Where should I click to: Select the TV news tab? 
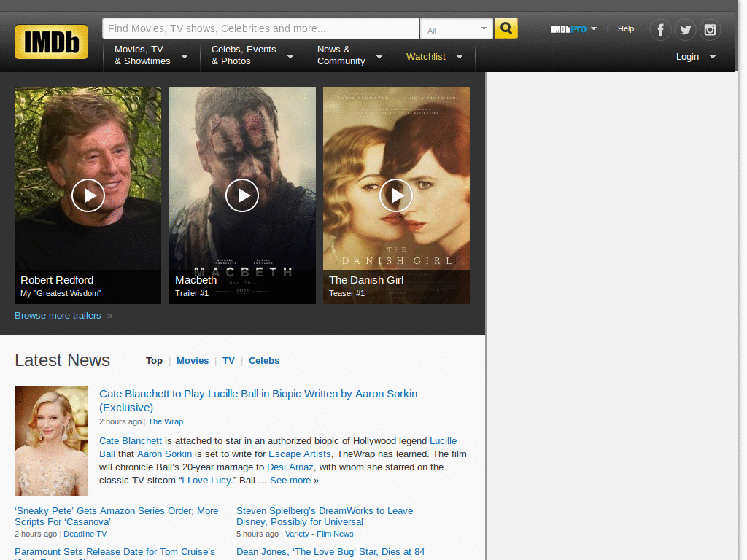(x=228, y=361)
